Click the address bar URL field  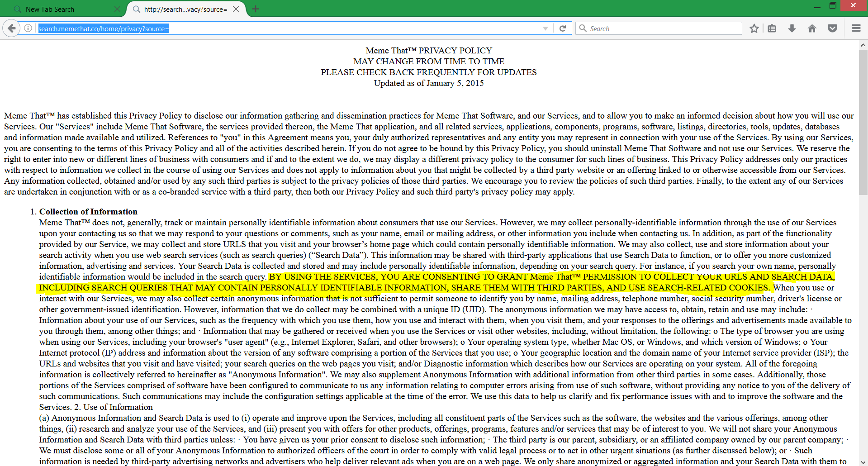[x=289, y=29]
